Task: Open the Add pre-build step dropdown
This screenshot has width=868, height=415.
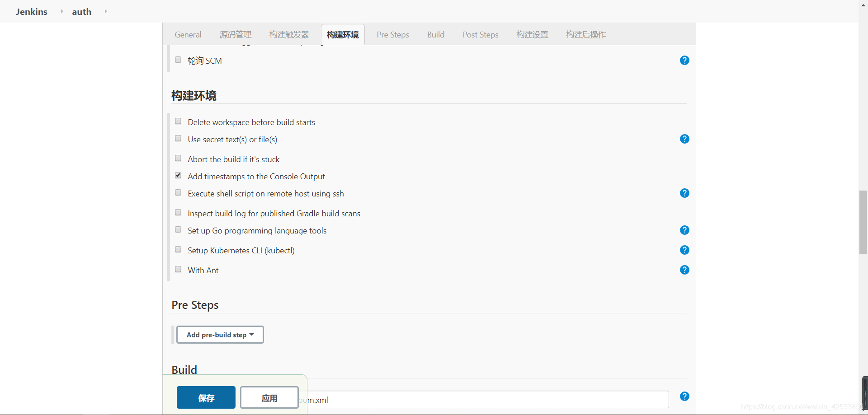Action: (x=220, y=334)
